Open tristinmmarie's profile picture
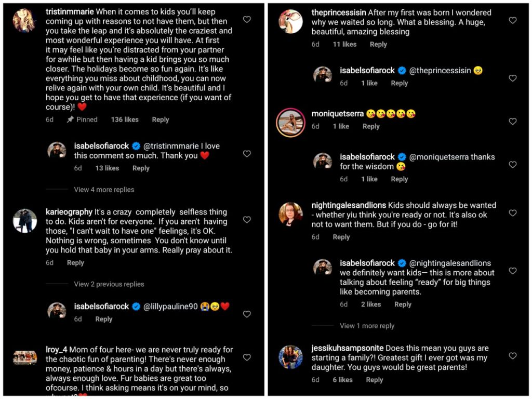Viewport: 532px width, 399px height. (24, 21)
